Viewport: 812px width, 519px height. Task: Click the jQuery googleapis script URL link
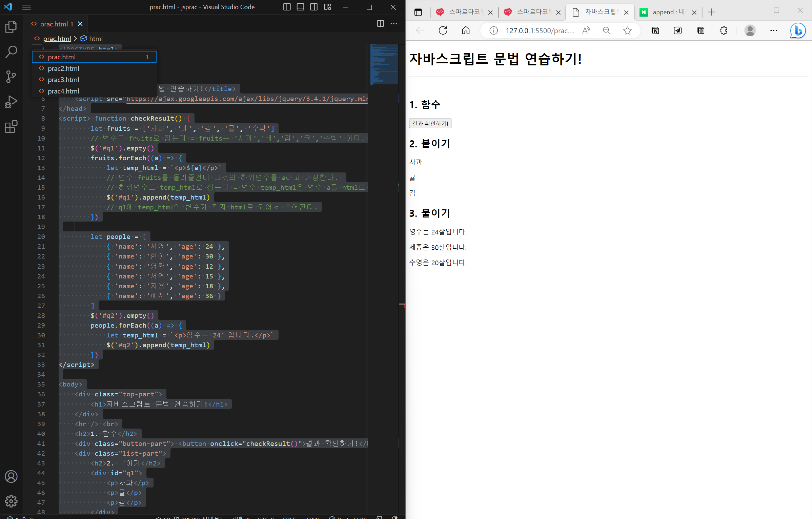pyautogui.click(x=247, y=99)
